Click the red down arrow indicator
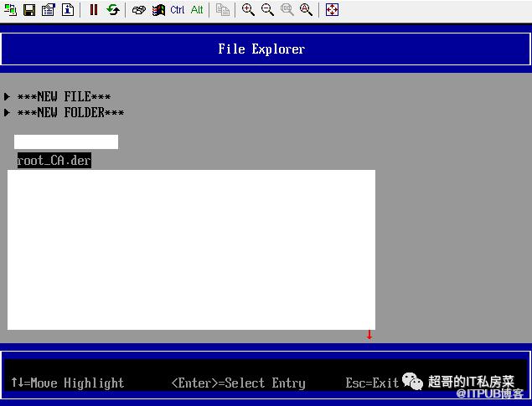Screen dimensions: 532x406 pyautogui.click(x=369, y=335)
